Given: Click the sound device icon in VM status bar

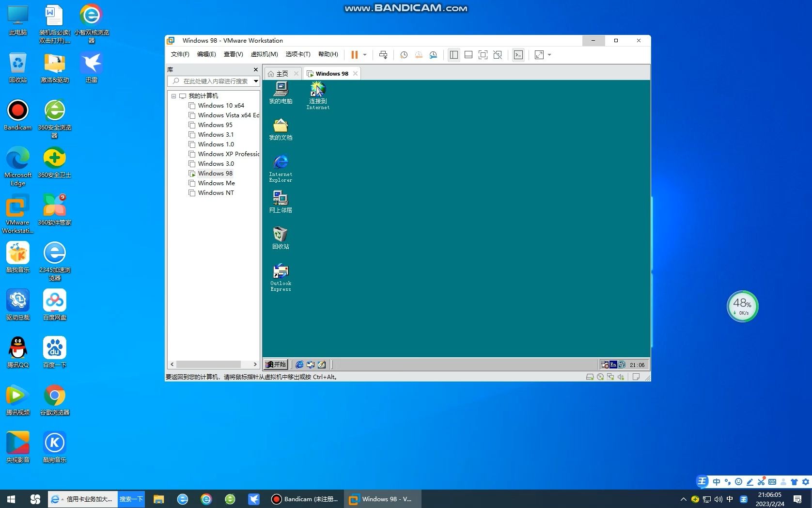Looking at the screenshot, I should pyautogui.click(x=621, y=377).
